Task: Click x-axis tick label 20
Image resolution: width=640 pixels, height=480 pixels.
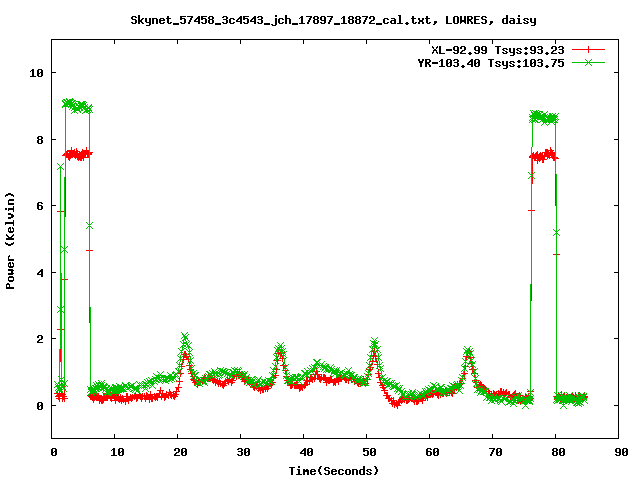Action: [180, 452]
